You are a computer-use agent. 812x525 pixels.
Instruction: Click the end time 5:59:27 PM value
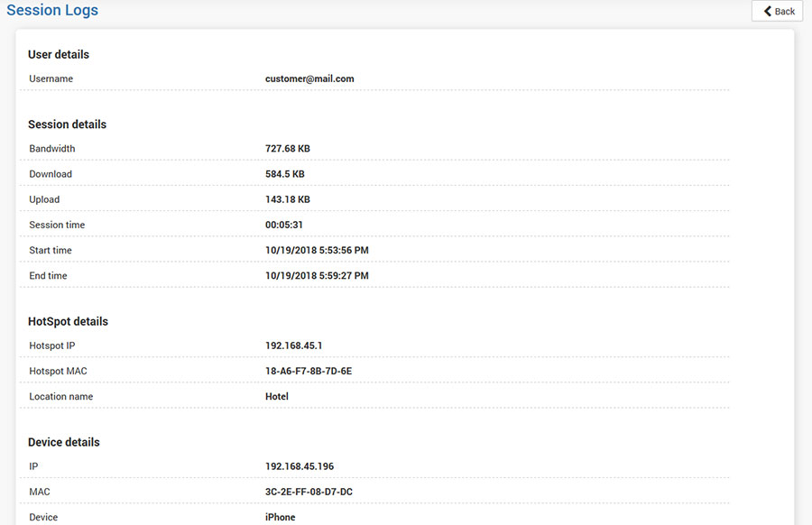(x=317, y=275)
